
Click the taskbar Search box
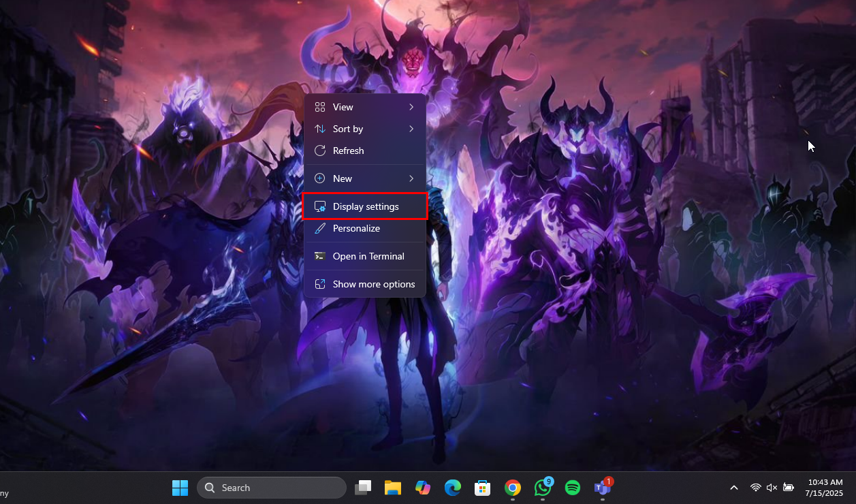(272, 488)
